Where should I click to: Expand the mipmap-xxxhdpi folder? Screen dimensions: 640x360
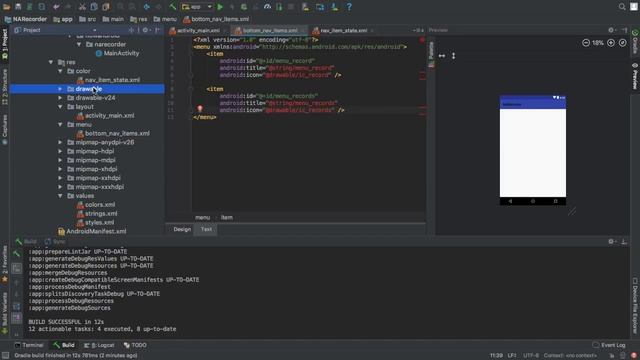click(60, 187)
